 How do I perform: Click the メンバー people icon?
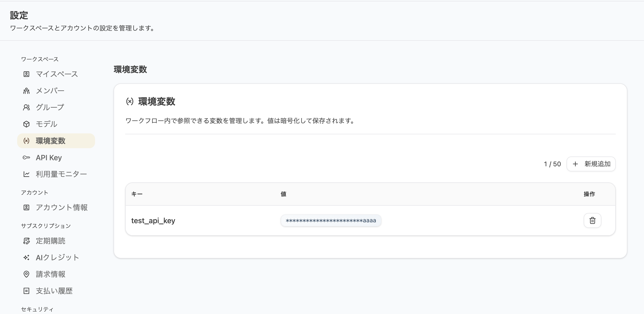coord(26,91)
